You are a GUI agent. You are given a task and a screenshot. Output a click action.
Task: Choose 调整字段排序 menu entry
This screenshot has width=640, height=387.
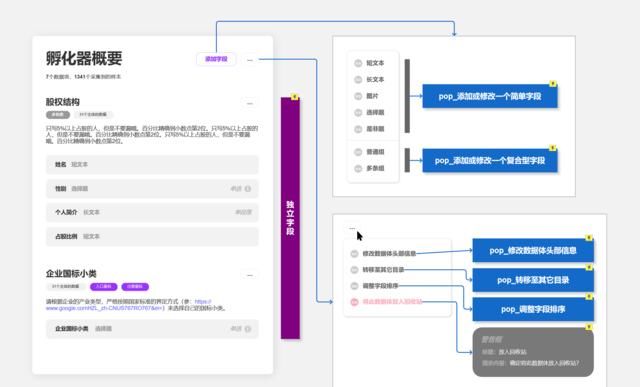(380, 286)
